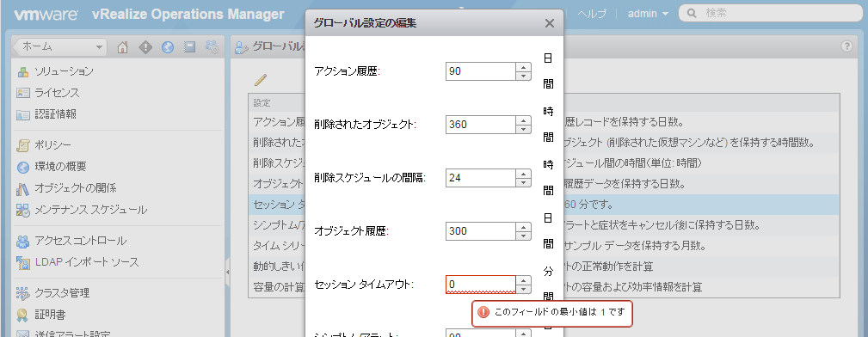Click the Policies scroll icon in the sidebar

pos(22,145)
